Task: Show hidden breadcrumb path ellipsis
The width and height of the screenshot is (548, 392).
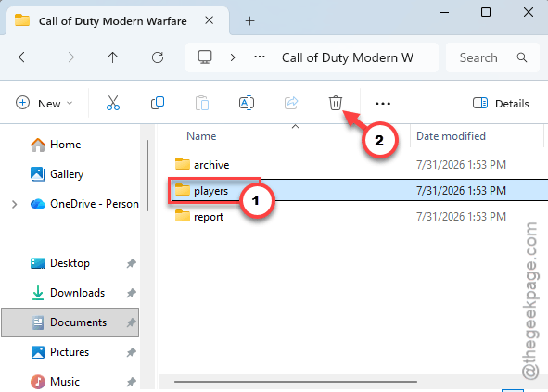Action: coord(260,57)
